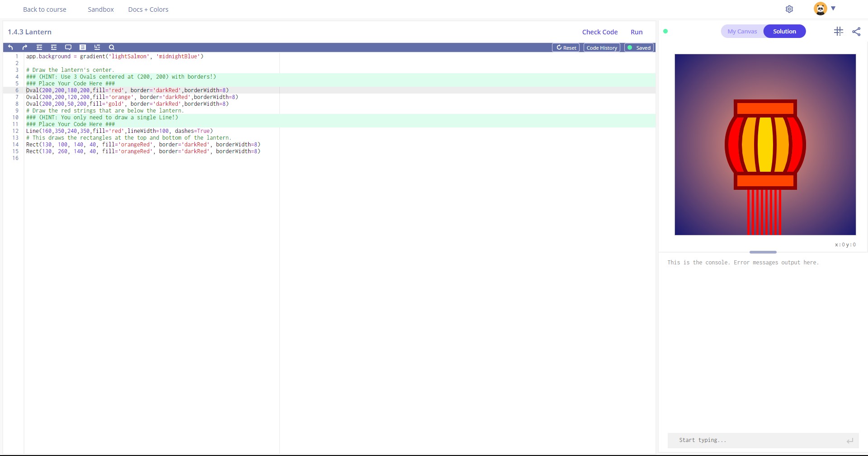
Task: Open the Code History panel
Action: [601, 47]
